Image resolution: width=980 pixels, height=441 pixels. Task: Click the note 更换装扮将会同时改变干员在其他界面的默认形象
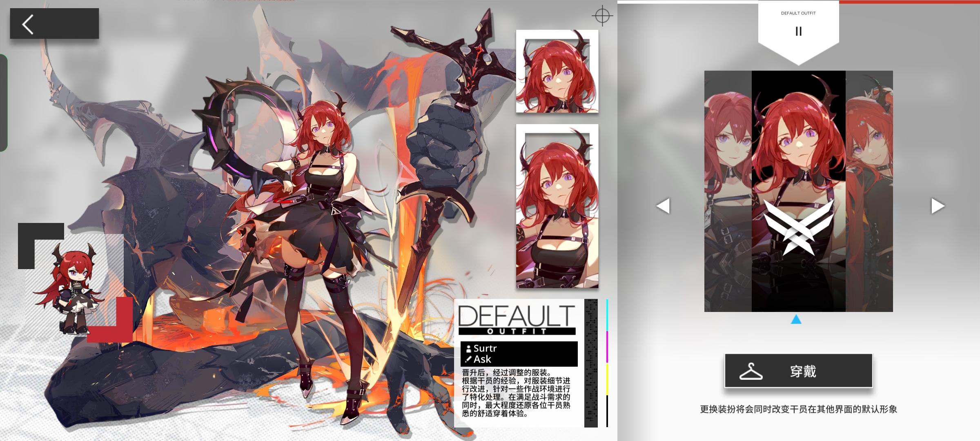coord(798,409)
